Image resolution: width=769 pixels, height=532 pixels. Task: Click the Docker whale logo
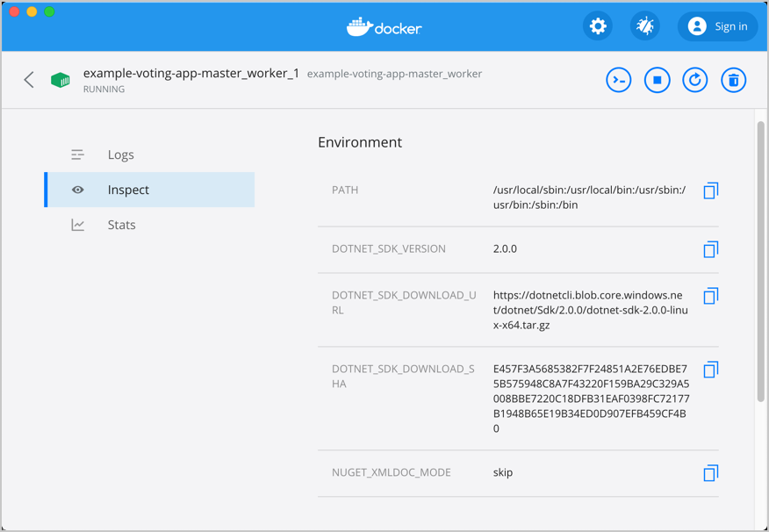click(x=384, y=27)
